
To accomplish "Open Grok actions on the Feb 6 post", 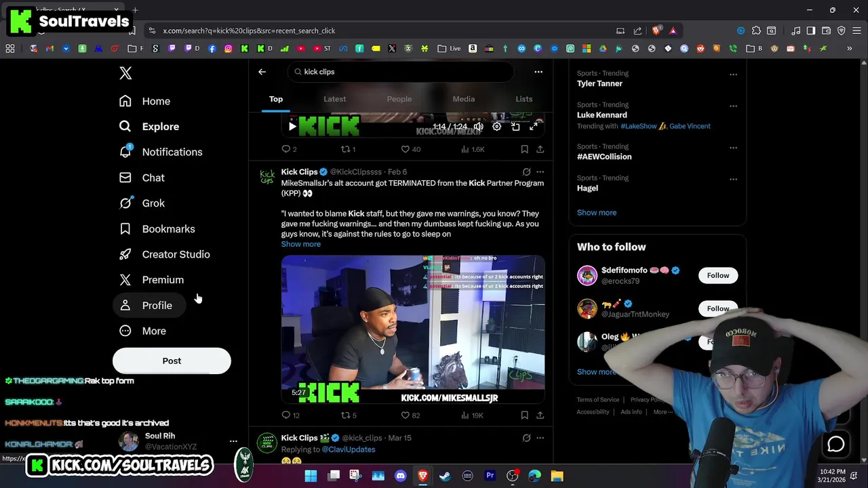I will (526, 172).
